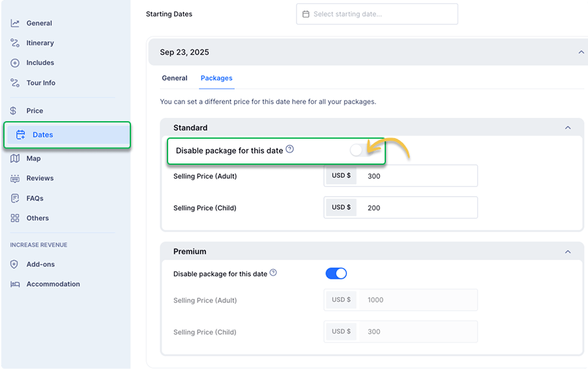Click the Tour Info route icon

(15, 83)
